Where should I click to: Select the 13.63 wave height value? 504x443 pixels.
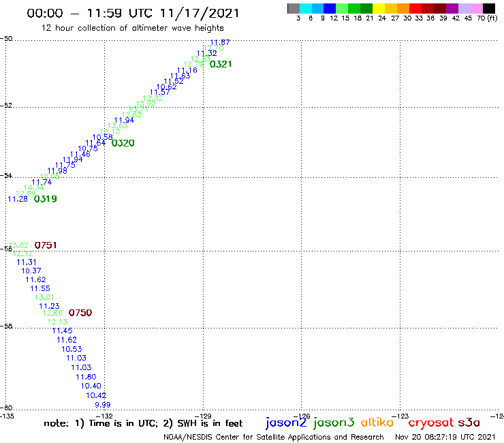[x=117, y=125]
